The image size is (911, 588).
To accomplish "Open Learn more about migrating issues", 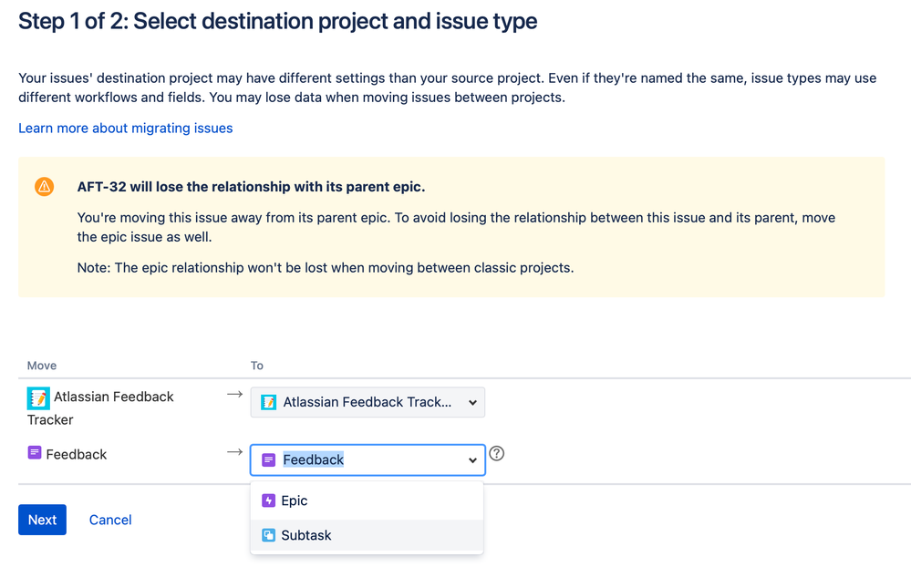I will [x=126, y=129].
